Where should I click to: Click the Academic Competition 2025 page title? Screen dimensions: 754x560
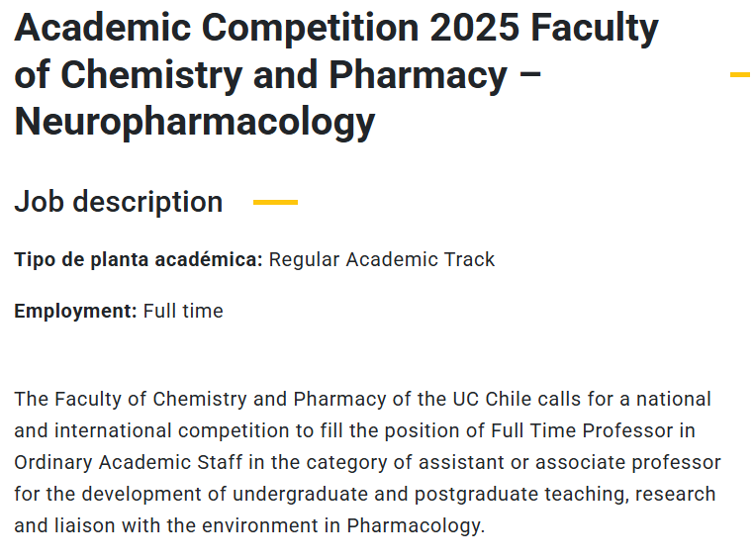click(x=336, y=74)
